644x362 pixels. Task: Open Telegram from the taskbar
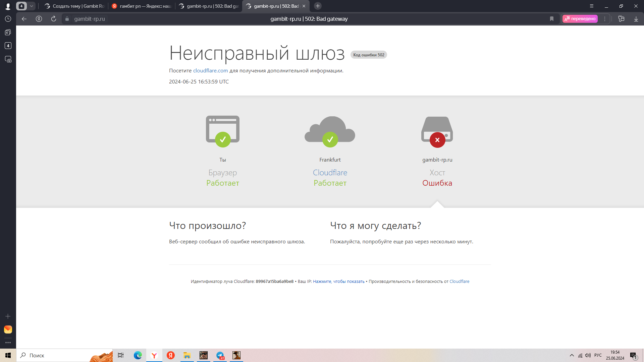click(220, 355)
